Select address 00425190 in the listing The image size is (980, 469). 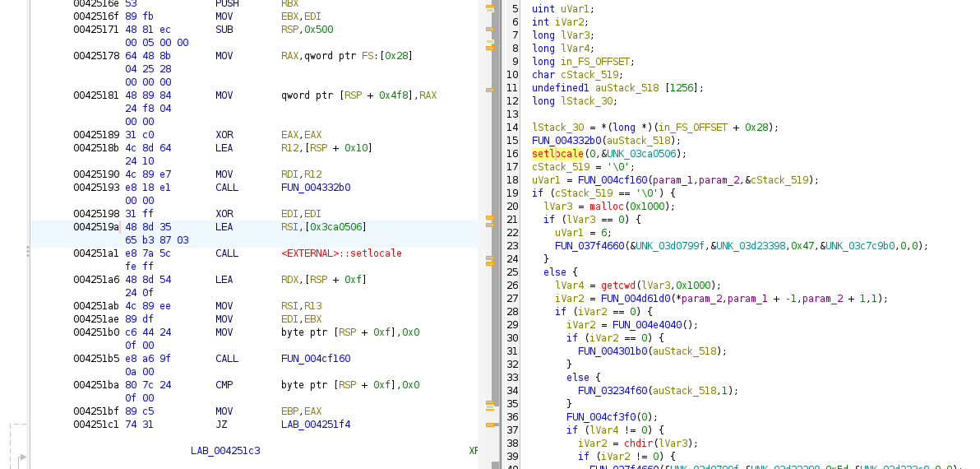pos(95,174)
